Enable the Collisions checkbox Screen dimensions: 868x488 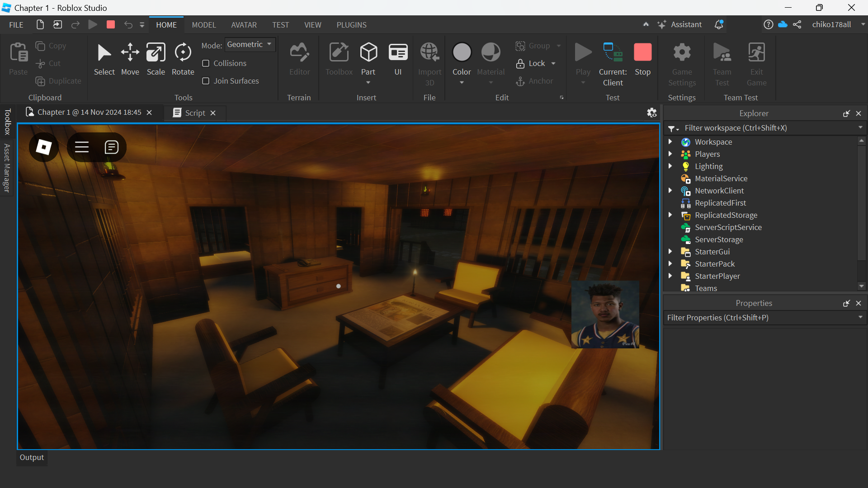point(206,63)
